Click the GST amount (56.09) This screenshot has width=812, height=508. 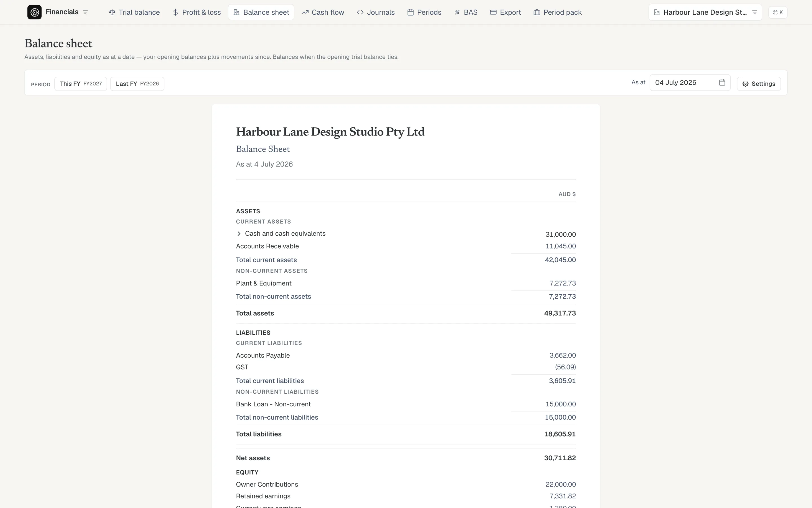tap(565, 367)
